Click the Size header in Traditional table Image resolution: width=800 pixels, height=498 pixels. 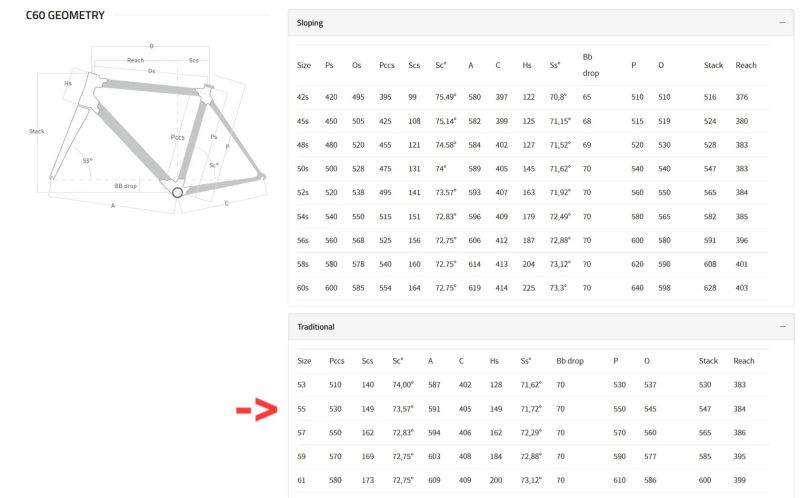304,361
